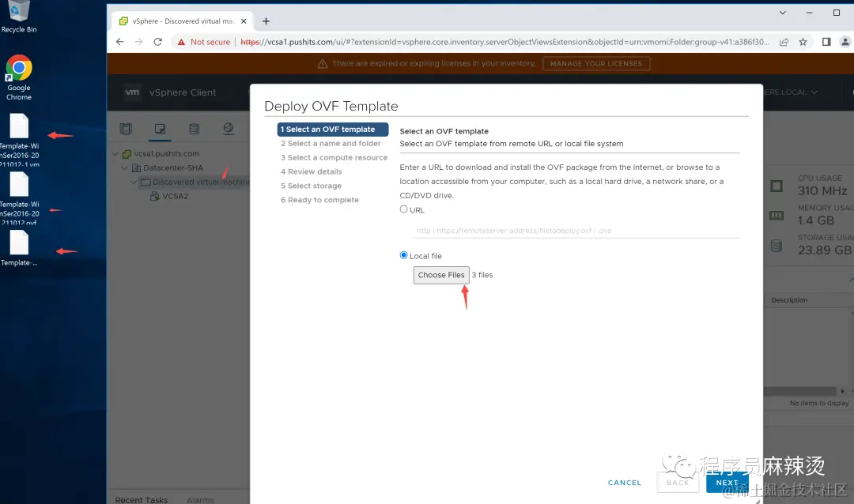Open the browser side panel

point(826,42)
